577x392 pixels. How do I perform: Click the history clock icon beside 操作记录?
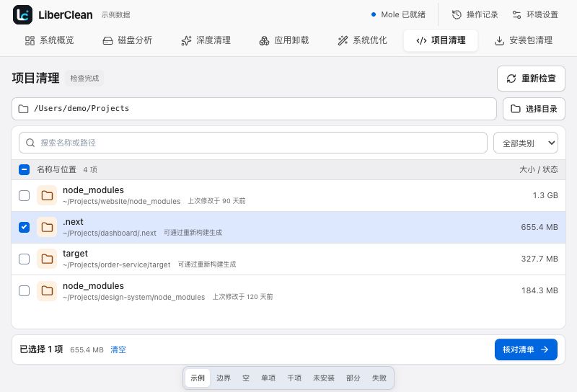click(457, 14)
